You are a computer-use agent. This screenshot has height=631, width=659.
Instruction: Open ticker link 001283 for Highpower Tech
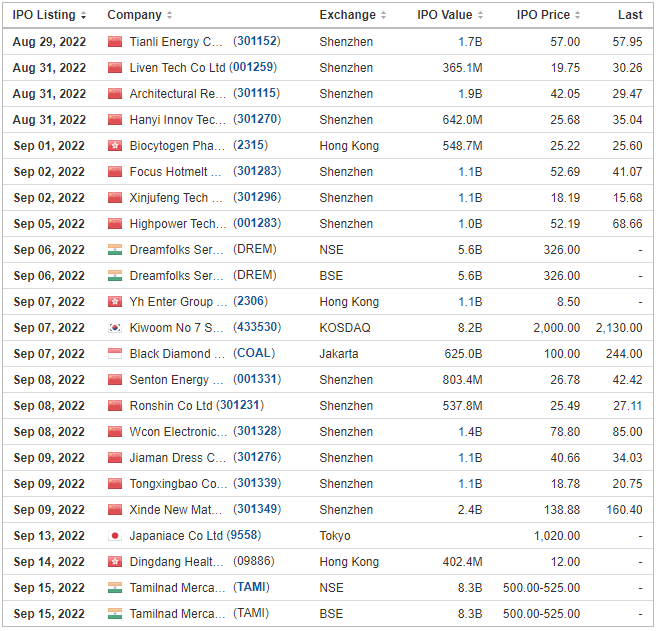tap(257, 223)
